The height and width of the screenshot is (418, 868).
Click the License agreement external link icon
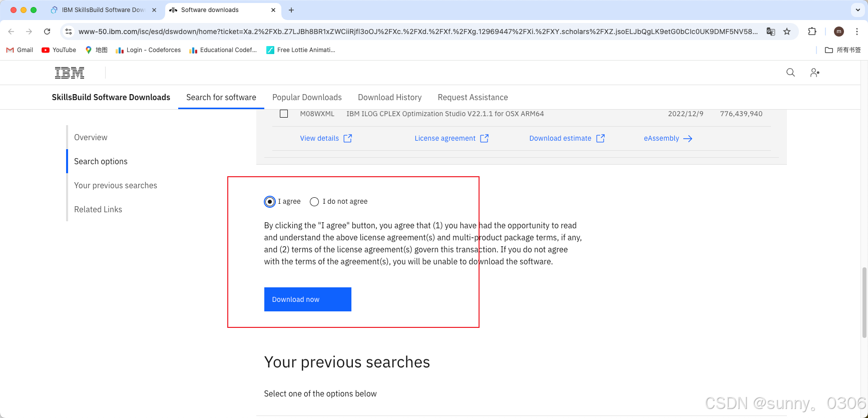point(484,138)
